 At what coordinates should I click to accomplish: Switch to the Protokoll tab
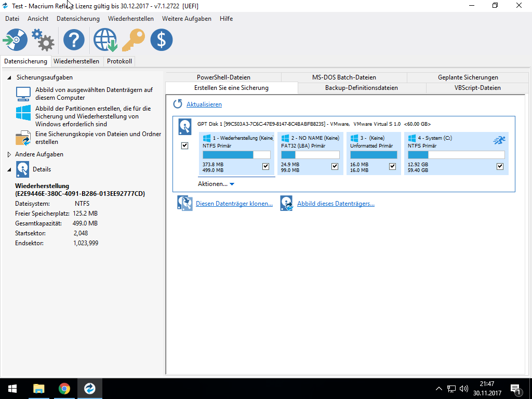point(119,61)
